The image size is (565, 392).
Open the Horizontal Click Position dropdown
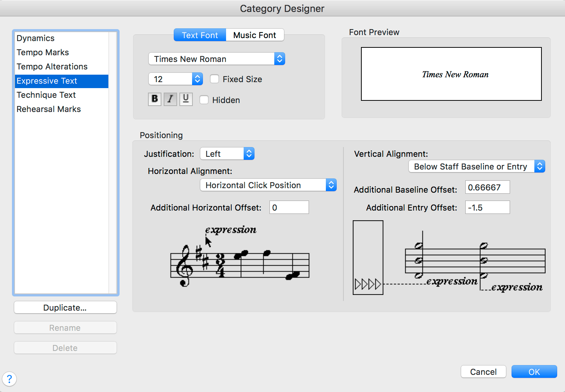[331, 185]
